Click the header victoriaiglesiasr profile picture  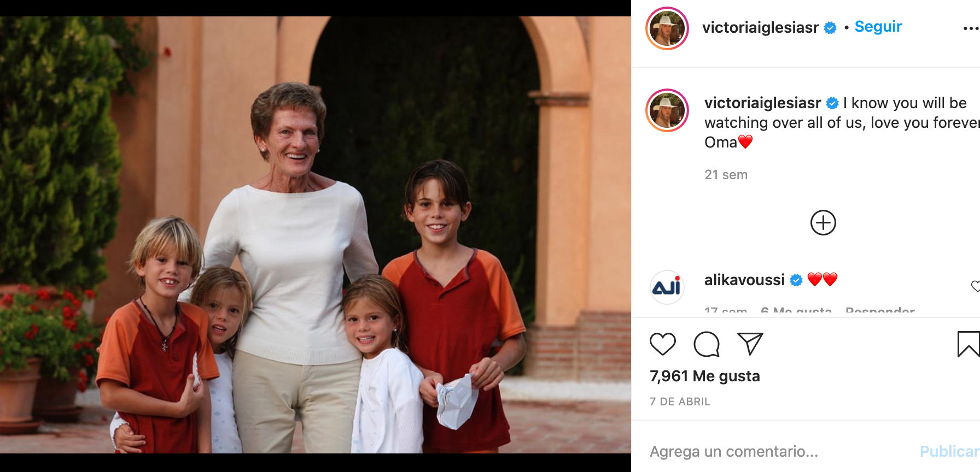(x=667, y=28)
